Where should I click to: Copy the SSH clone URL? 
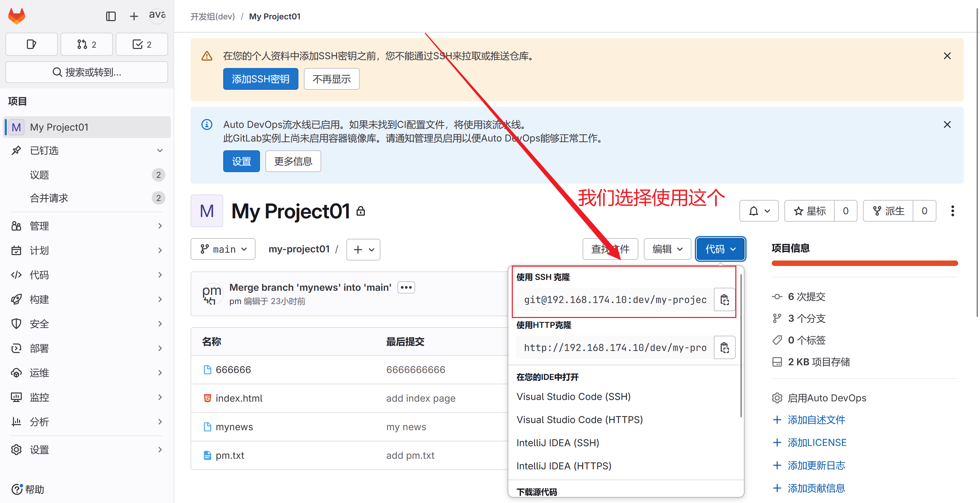coord(724,300)
